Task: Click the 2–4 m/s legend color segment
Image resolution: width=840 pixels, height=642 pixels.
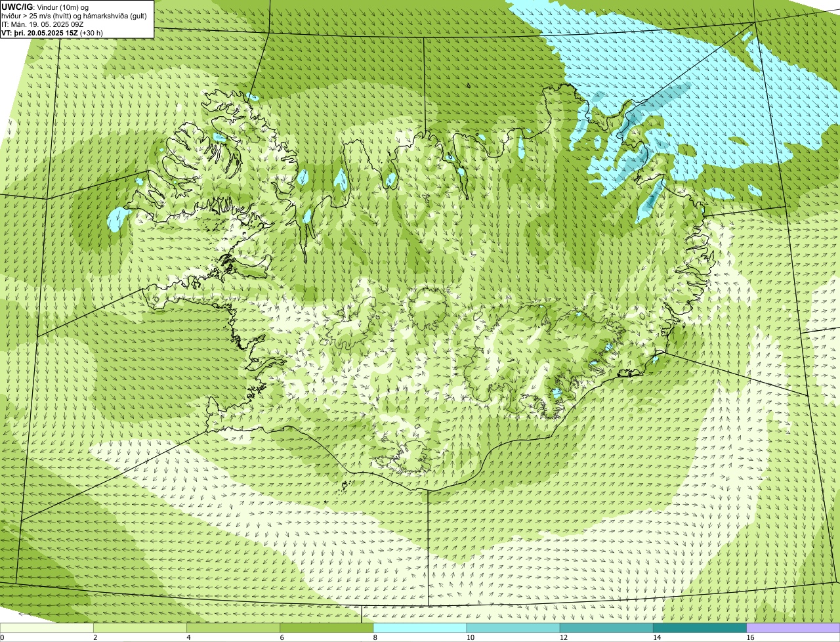Action: pyautogui.click(x=140, y=628)
